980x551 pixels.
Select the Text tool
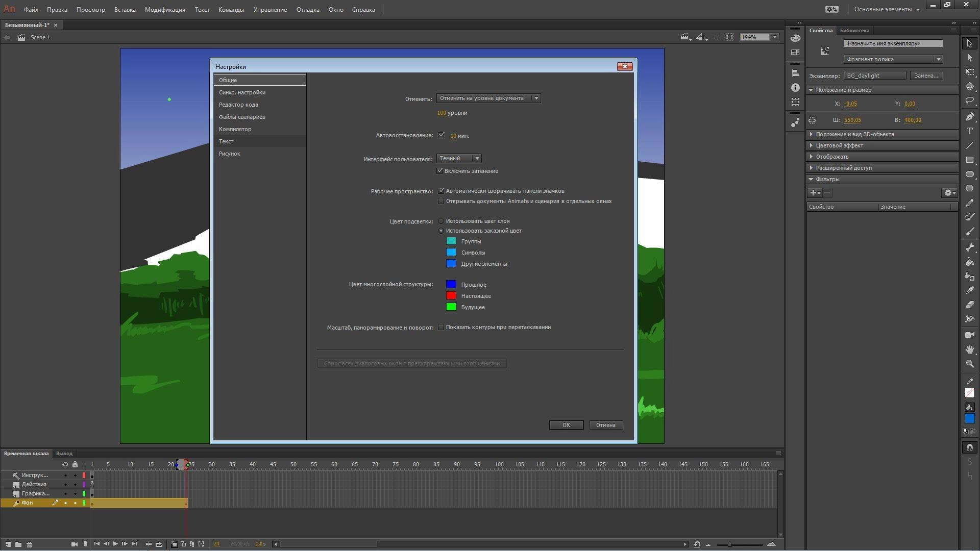(x=970, y=131)
